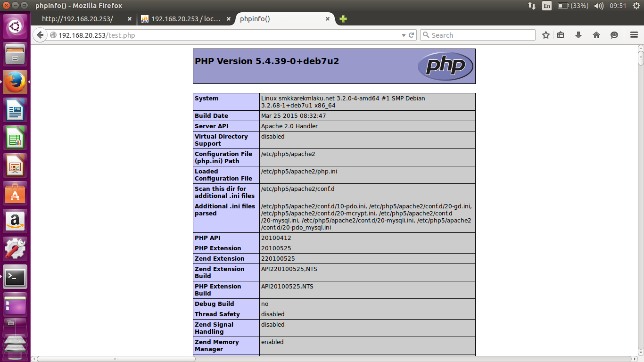Screen dimensions: 644x362
Task: Go to Firefox home page
Action: (596, 35)
